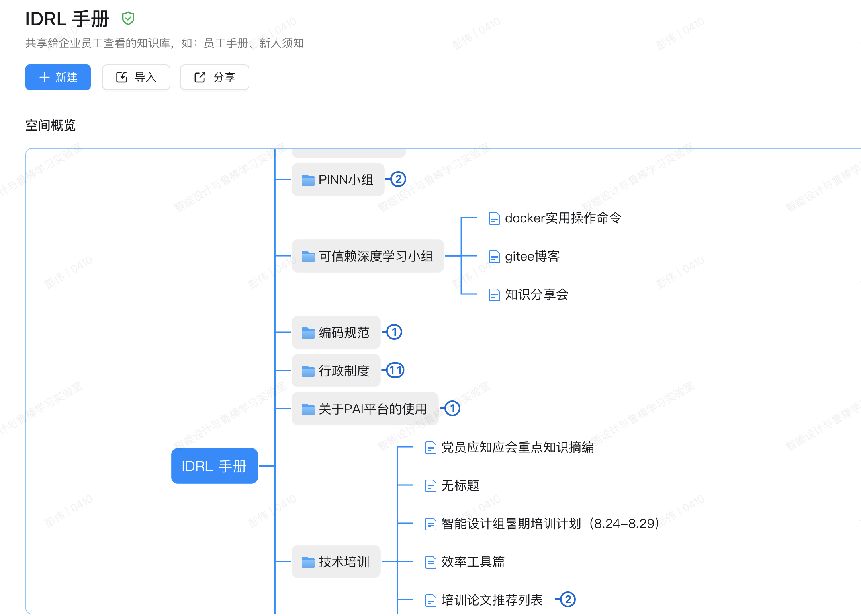
Task: Click folder icon of 技术培训
Action: click(308, 562)
